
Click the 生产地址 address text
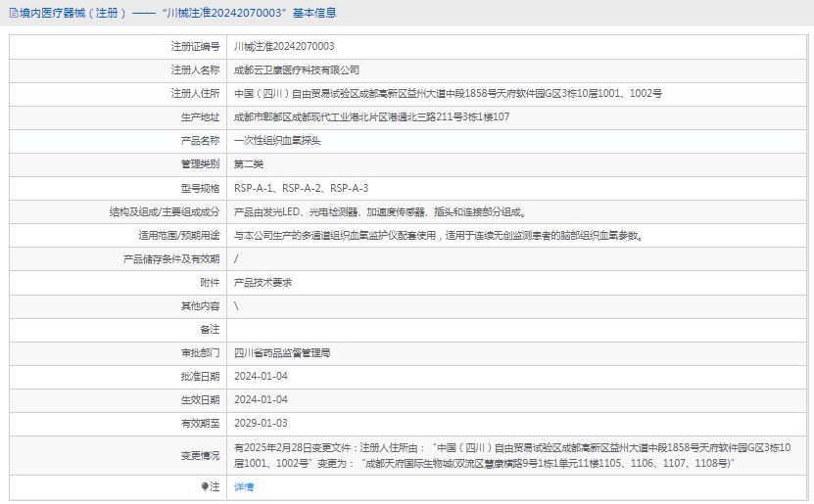pos(371,116)
